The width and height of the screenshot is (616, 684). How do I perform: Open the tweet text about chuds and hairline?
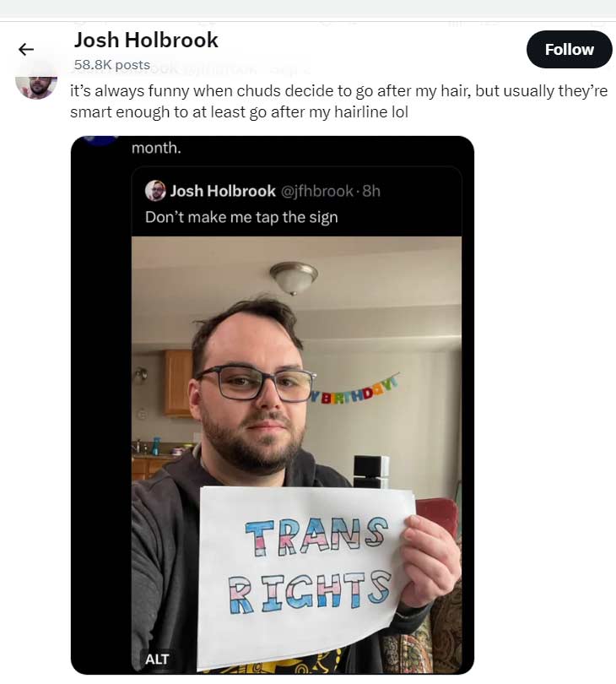click(338, 101)
